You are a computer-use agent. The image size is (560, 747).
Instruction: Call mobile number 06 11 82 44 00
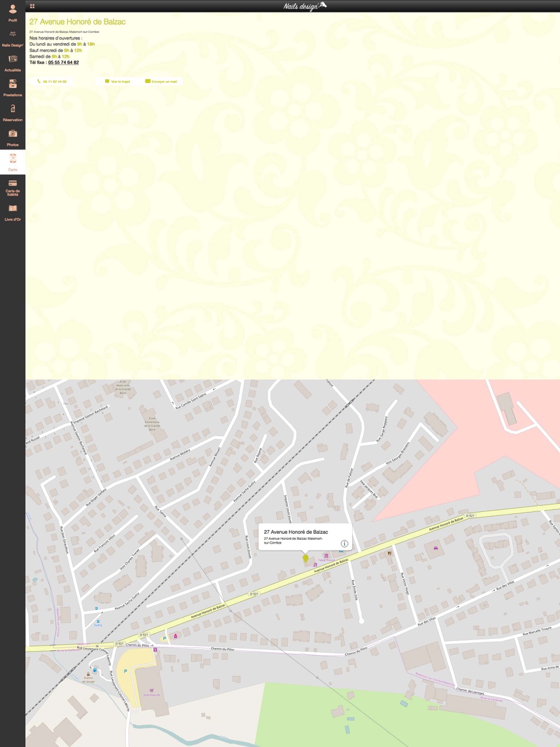click(52, 82)
